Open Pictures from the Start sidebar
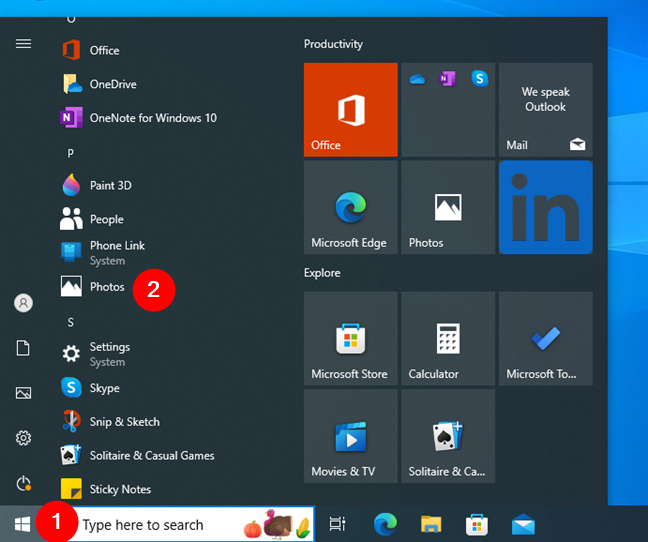This screenshot has height=542, width=648. (24, 393)
